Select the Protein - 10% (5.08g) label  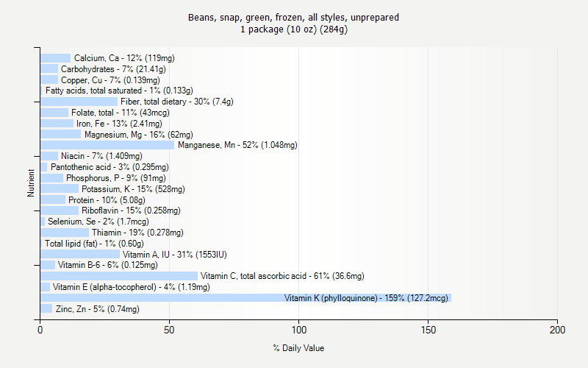[107, 200]
